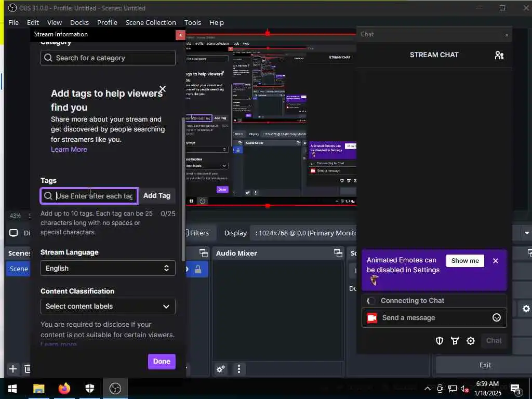
Task: Launch File Explorer from the taskbar
Action: click(38, 389)
